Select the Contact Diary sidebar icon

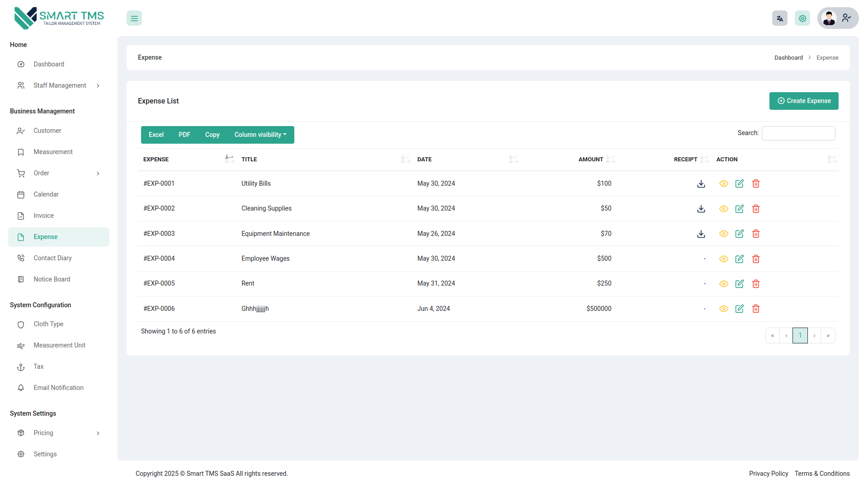click(21, 258)
